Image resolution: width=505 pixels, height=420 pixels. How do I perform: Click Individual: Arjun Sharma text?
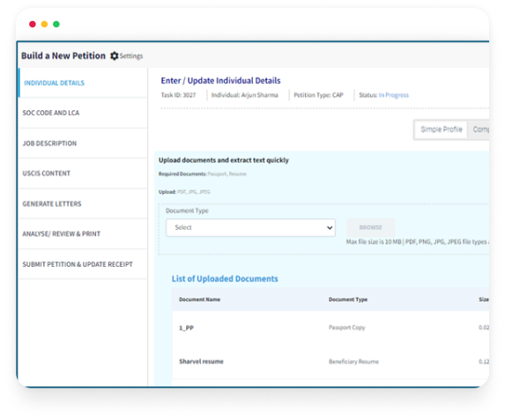(x=244, y=95)
